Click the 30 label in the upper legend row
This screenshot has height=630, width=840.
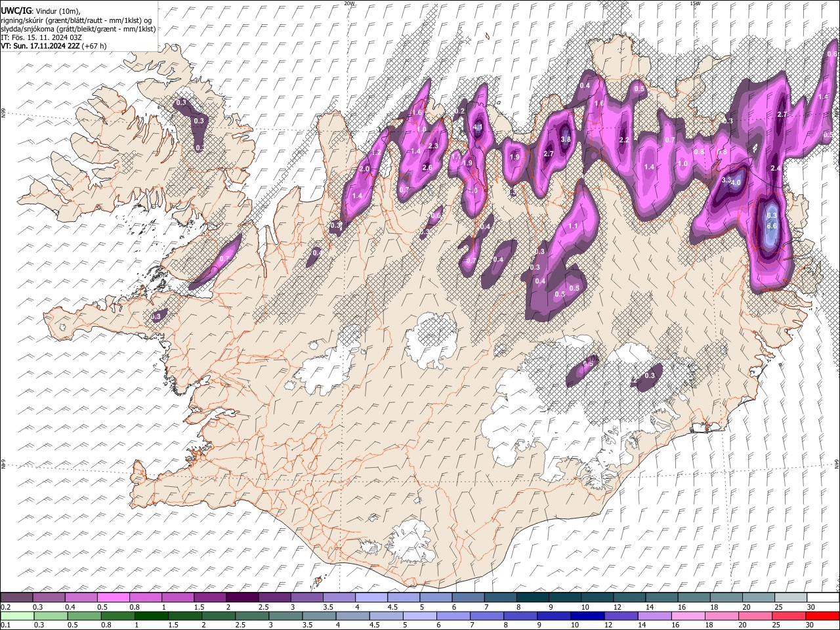click(810, 606)
